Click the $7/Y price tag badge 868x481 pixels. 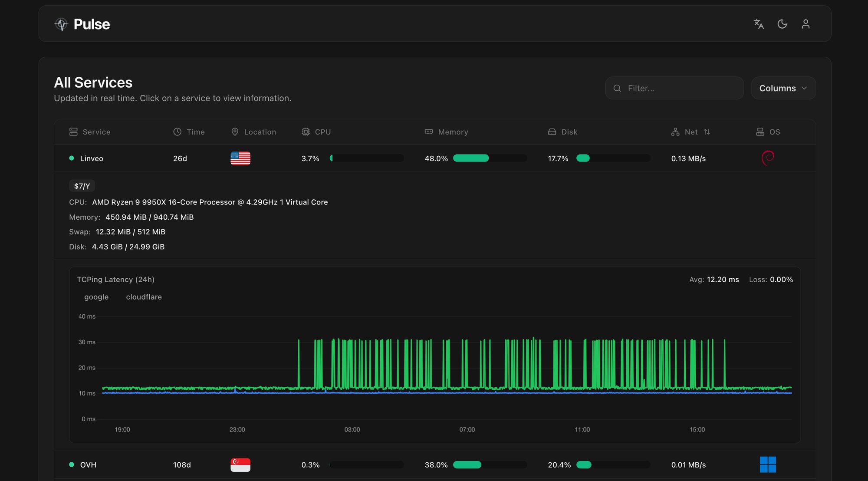pyautogui.click(x=82, y=186)
